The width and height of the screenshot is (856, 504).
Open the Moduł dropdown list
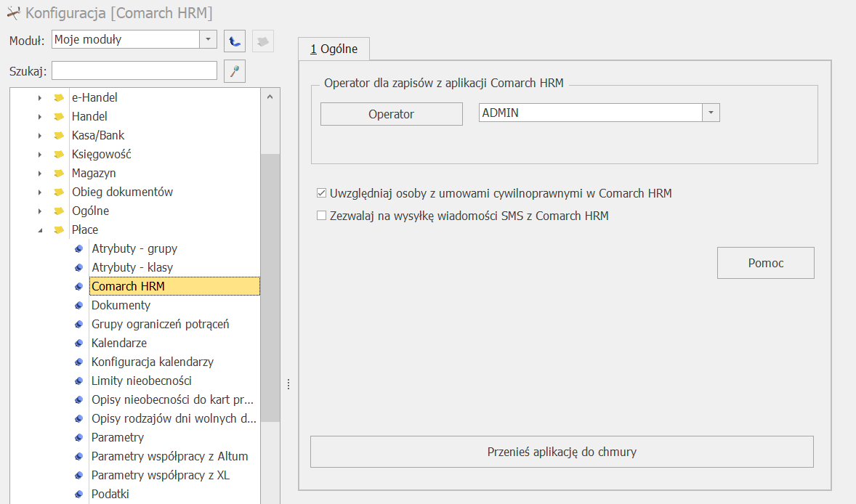(x=208, y=39)
